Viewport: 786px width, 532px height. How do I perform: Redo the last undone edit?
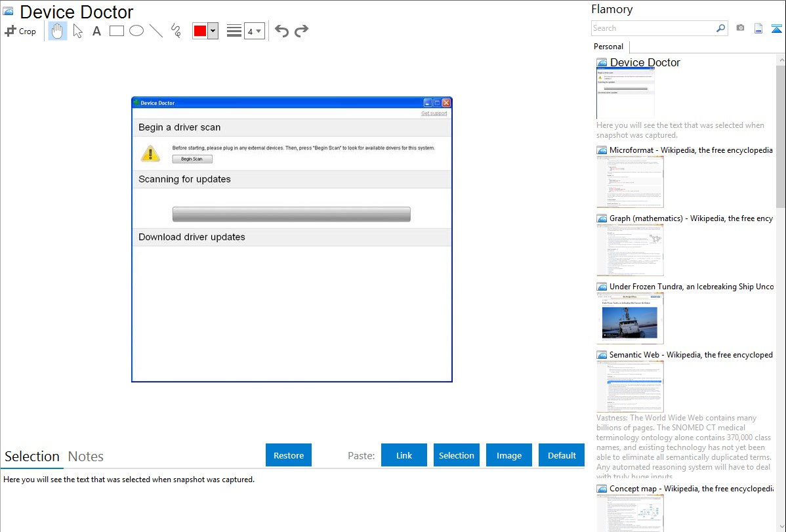(x=302, y=31)
